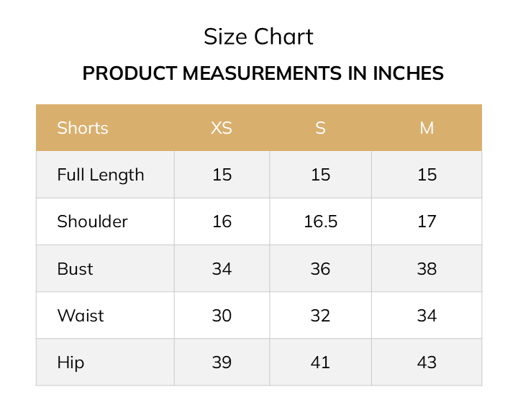Click the XS shoulder value 16
Image resolution: width=518 pixels, height=420 pixels.
point(222,222)
